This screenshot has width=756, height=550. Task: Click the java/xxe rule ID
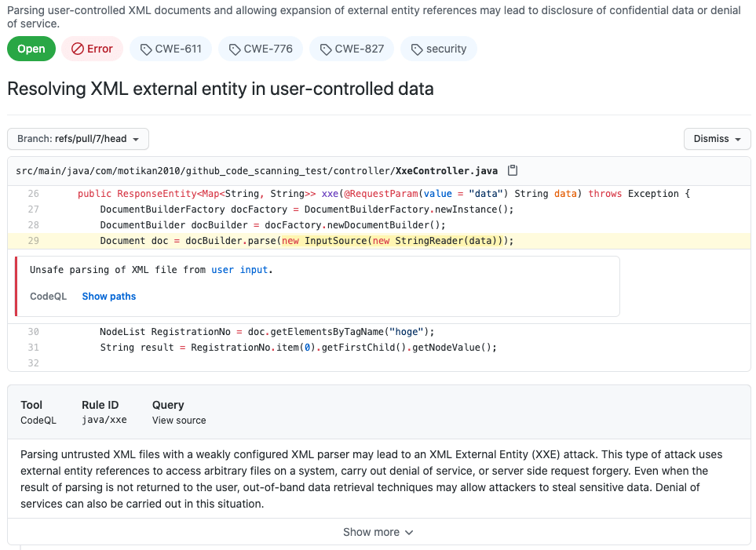(104, 420)
